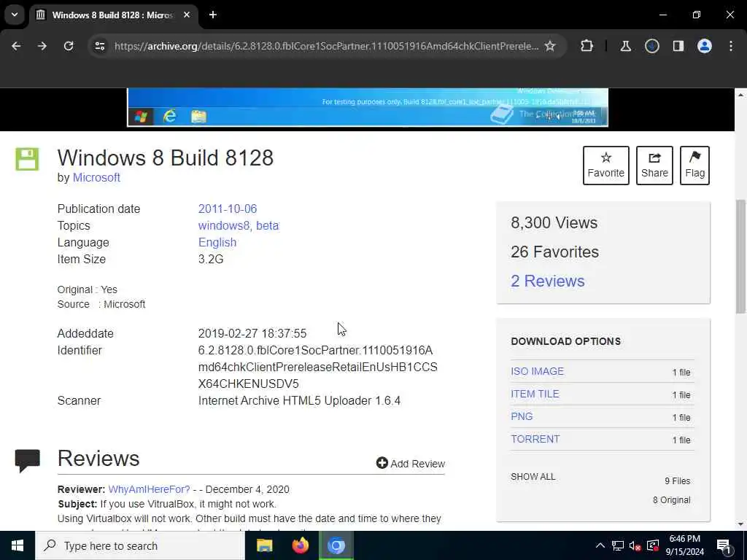747x560 pixels.
Task: Click the green software floppy disk icon
Action: (x=27, y=159)
